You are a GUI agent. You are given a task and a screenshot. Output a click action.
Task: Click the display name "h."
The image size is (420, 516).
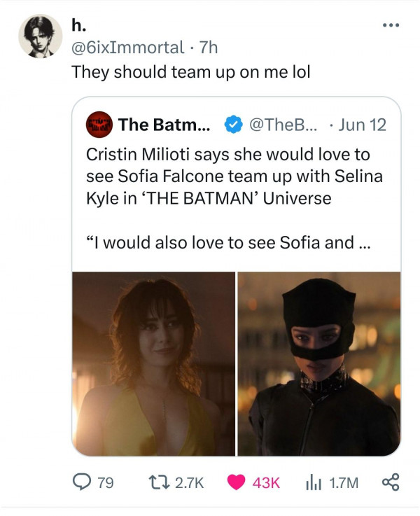[77, 26]
